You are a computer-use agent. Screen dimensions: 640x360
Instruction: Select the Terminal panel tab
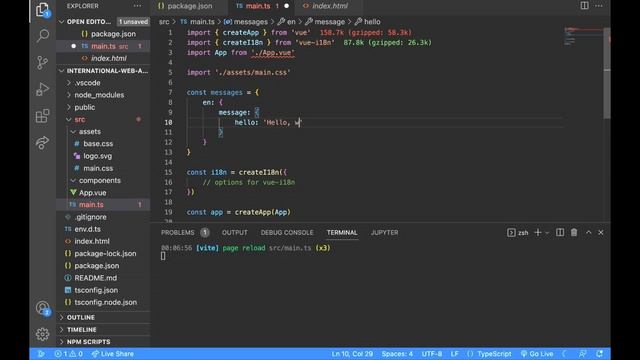342,233
